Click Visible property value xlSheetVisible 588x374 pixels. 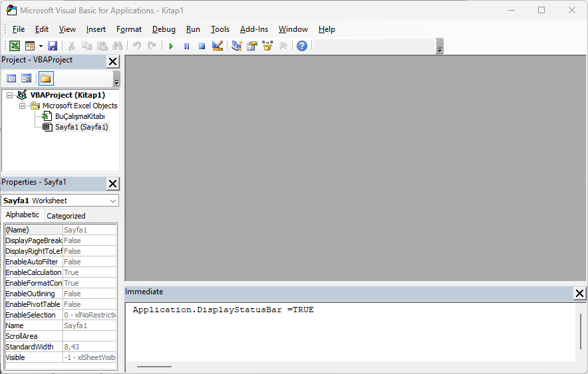pos(90,357)
